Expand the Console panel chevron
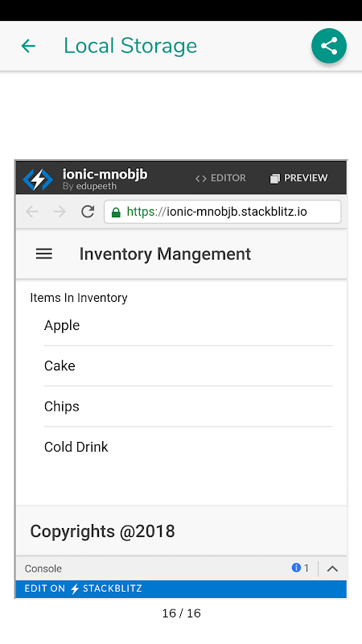 pyautogui.click(x=332, y=568)
